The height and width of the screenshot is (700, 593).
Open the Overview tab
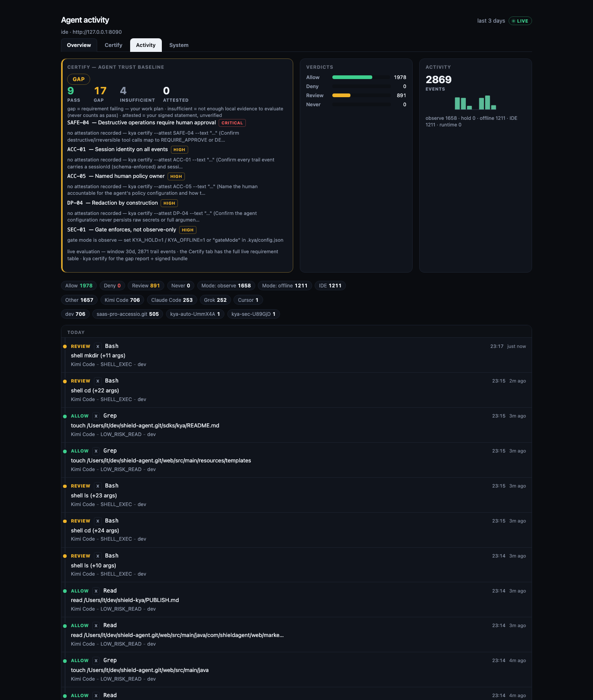[79, 45]
